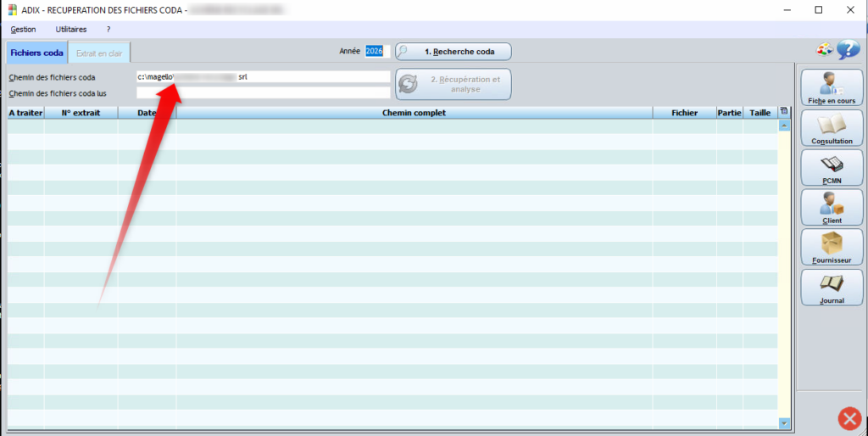Click the Chemin des fichiers coda field

click(x=263, y=77)
